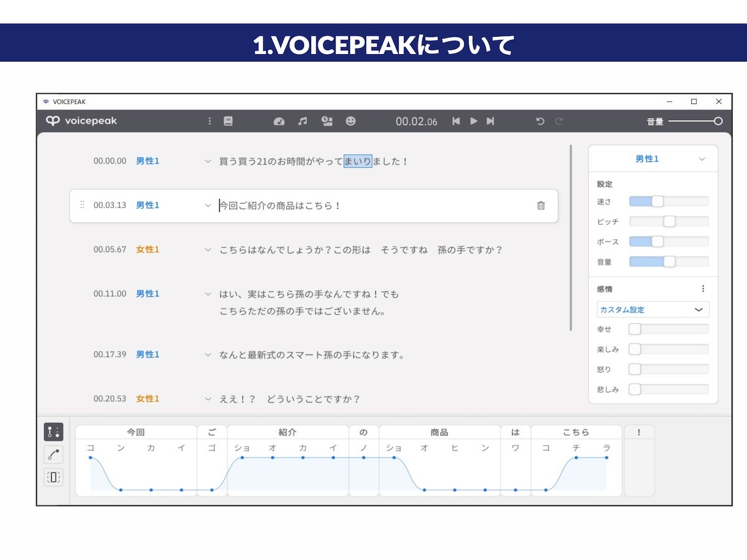Play the narration
The height and width of the screenshot is (560, 747).
[474, 121]
